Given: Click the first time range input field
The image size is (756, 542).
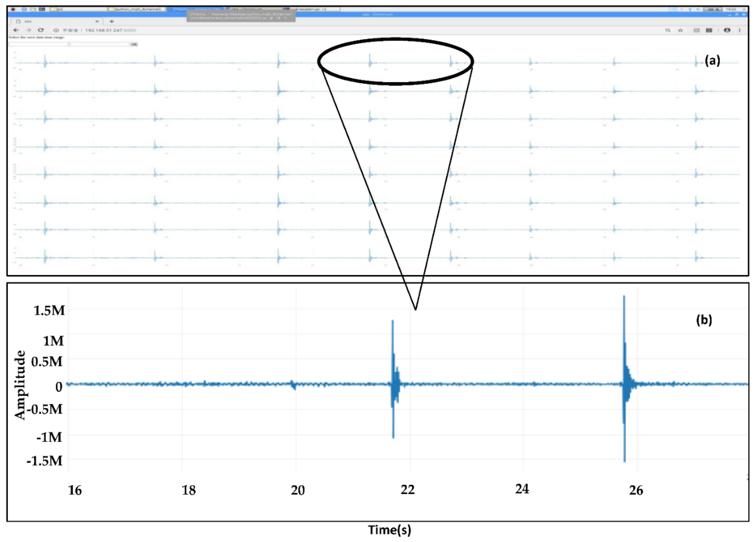Looking at the screenshot, I should tap(38, 44).
